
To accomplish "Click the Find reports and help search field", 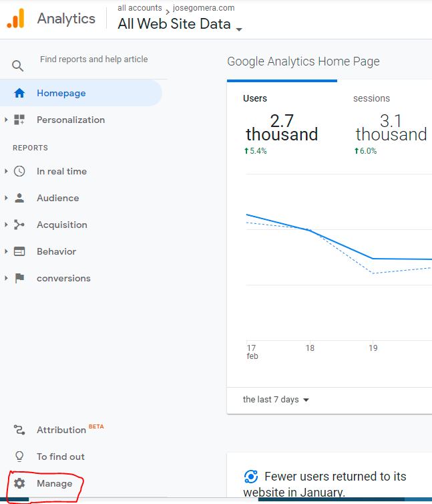I will click(93, 59).
